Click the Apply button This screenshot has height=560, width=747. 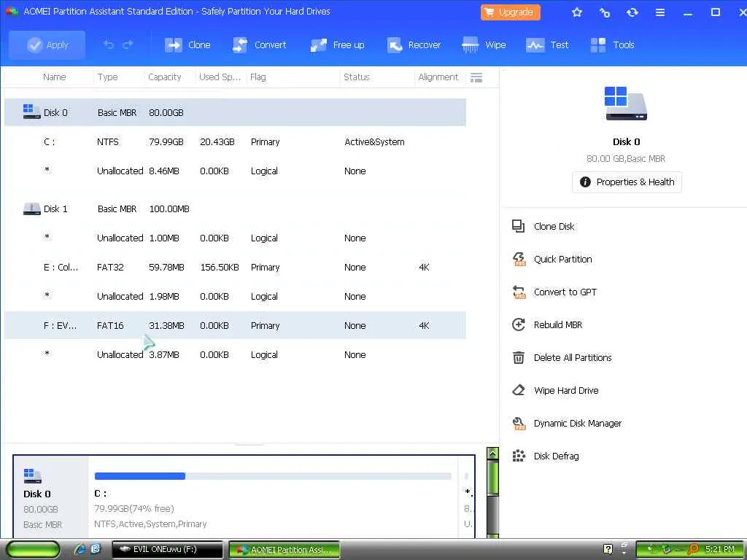click(47, 45)
